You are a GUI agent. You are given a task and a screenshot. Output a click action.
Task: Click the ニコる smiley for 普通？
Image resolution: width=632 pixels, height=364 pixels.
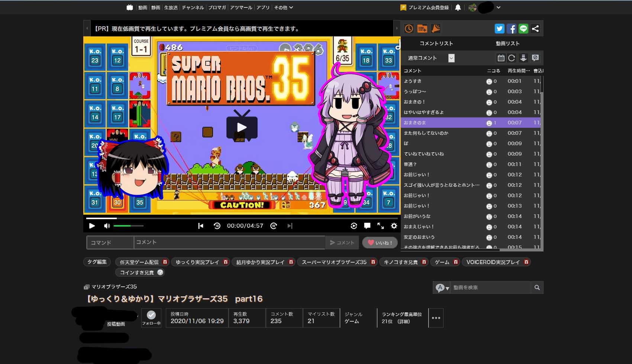click(x=489, y=165)
